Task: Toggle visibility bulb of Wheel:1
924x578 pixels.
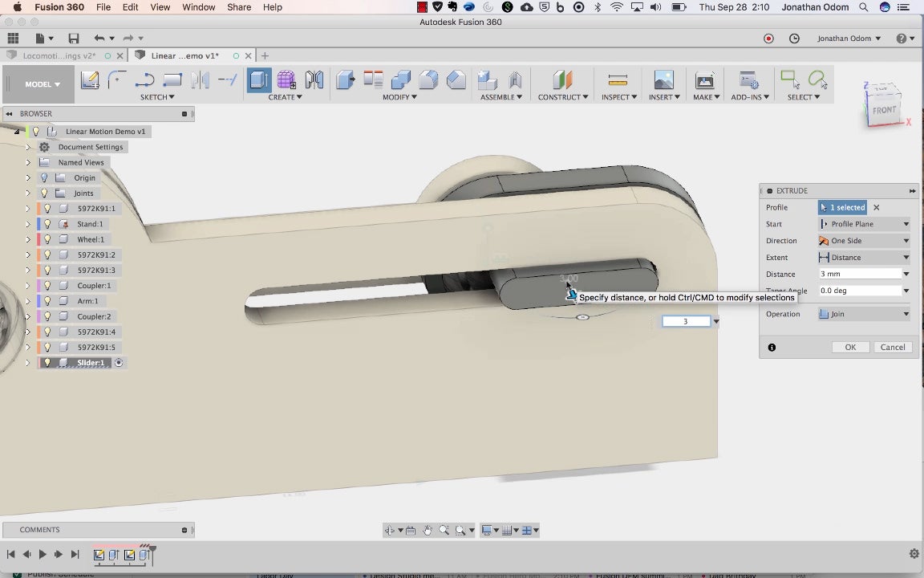Action: pyautogui.click(x=48, y=239)
